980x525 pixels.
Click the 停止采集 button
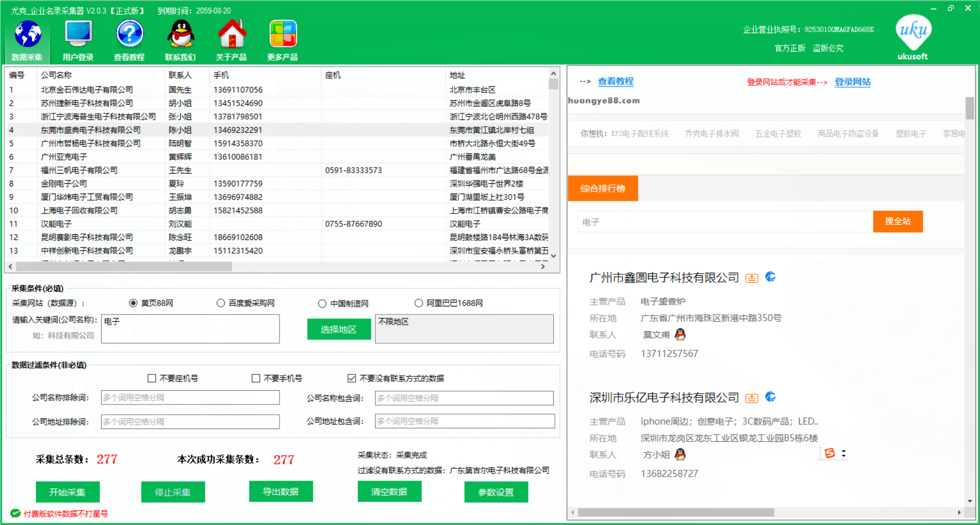(173, 492)
